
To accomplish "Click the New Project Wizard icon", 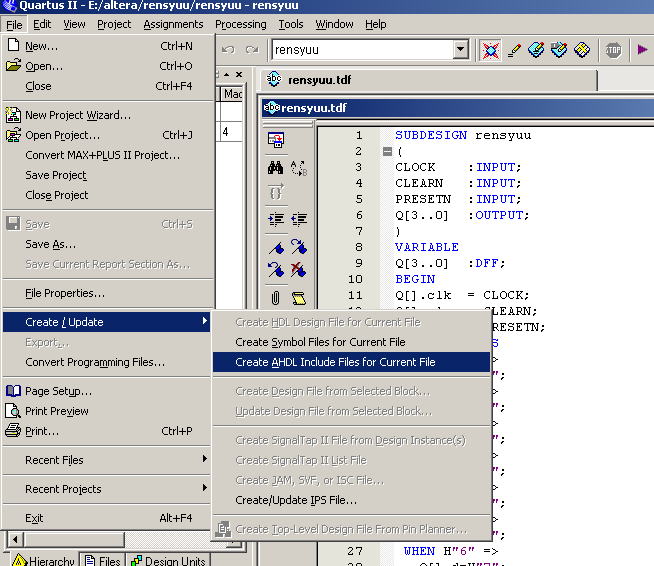I will pyautogui.click(x=13, y=115).
